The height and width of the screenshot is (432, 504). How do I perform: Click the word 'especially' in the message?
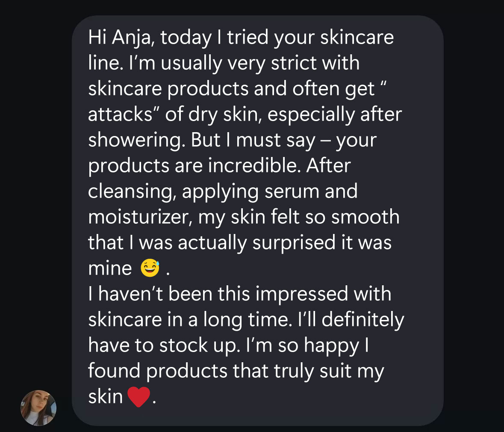pos(311,115)
